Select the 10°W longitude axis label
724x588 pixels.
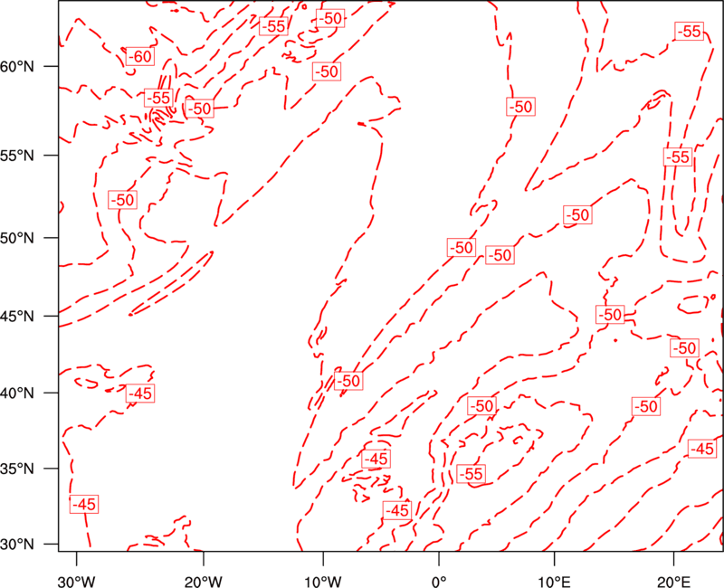coord(323,581)
